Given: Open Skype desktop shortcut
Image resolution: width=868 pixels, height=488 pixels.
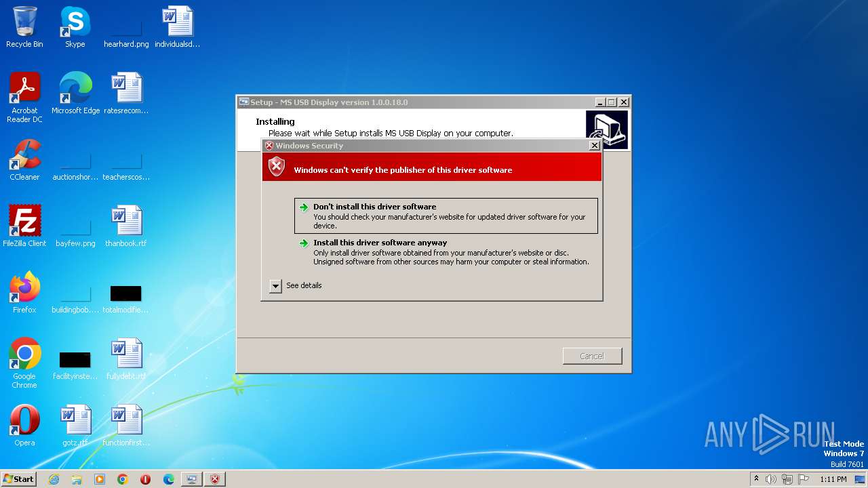Looking at the screenshot, I should [x=75, y=27].
